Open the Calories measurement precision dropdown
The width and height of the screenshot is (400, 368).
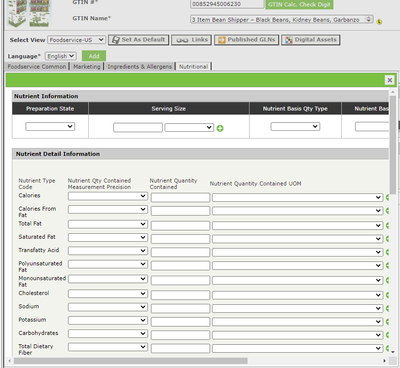(108, 196)
